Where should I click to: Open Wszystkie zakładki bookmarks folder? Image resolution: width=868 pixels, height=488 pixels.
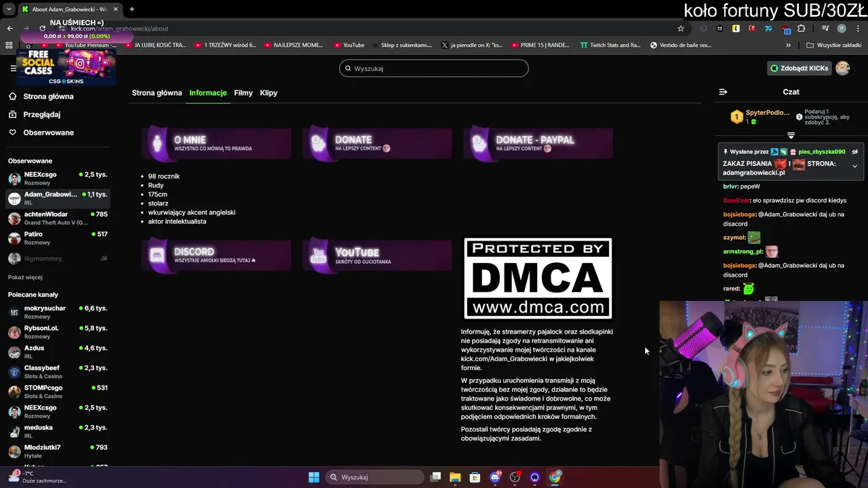pos(834,45)
